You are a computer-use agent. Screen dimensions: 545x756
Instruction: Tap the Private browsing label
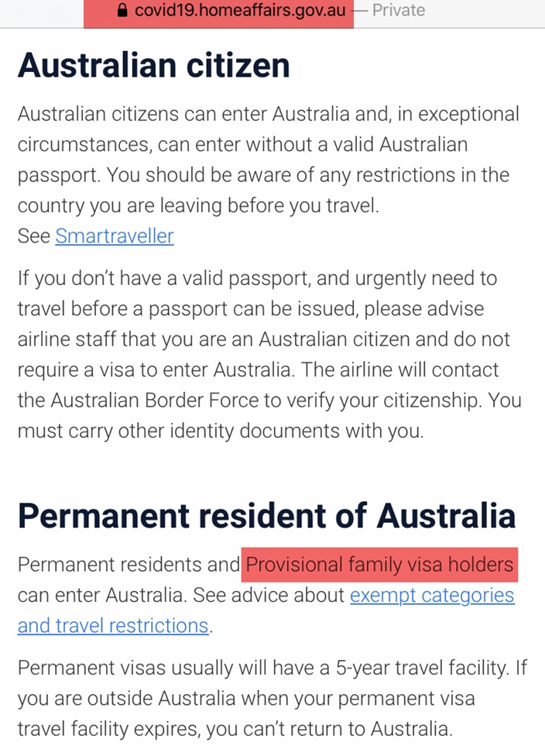click(x=398, y=12)
